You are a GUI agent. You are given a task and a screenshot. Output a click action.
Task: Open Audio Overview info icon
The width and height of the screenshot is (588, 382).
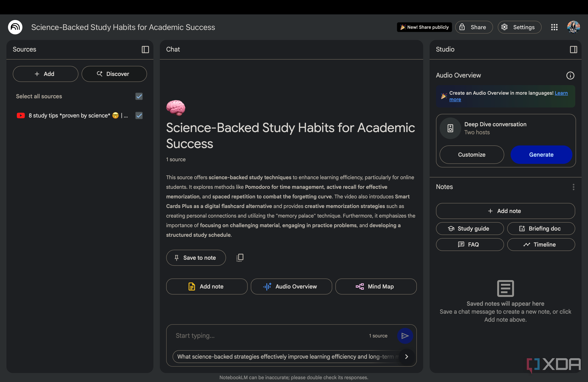[x=570, y=75]
